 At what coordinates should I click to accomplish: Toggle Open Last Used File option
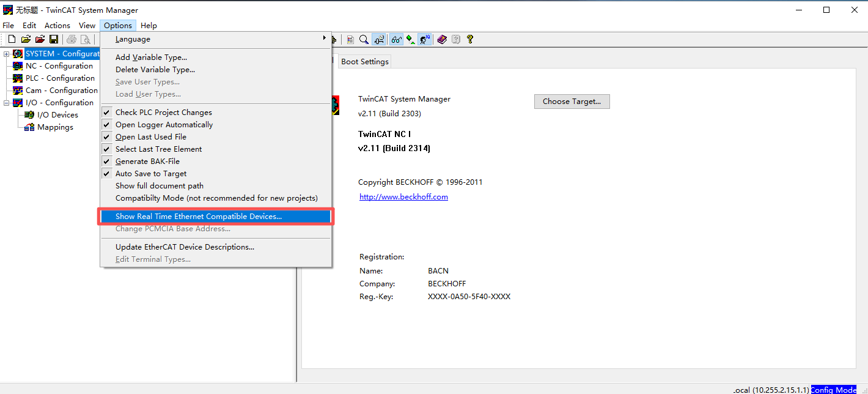tap(216, 137)
